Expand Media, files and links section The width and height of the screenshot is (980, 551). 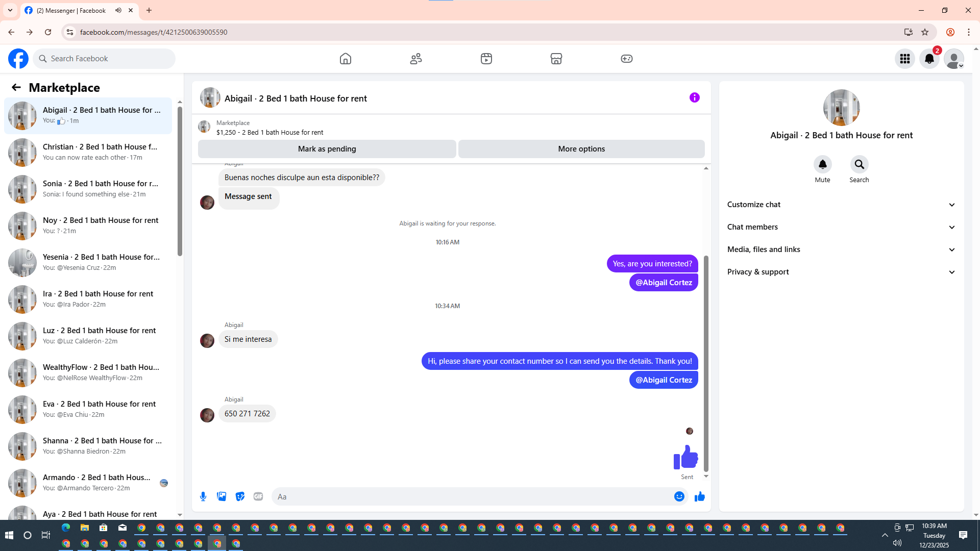pos(841,249)
